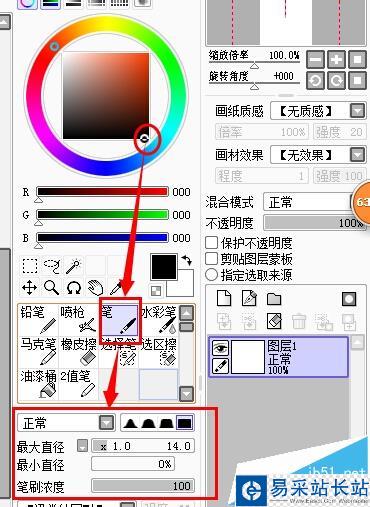Choose the 2值笔 binary pen
Viewport: 370px width, 507px height.
(78, 384)
